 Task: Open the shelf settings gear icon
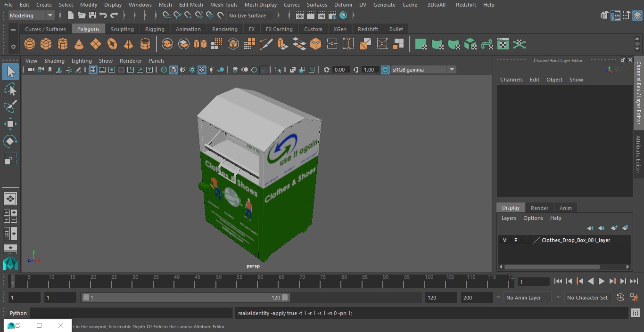tap(13, 46)
